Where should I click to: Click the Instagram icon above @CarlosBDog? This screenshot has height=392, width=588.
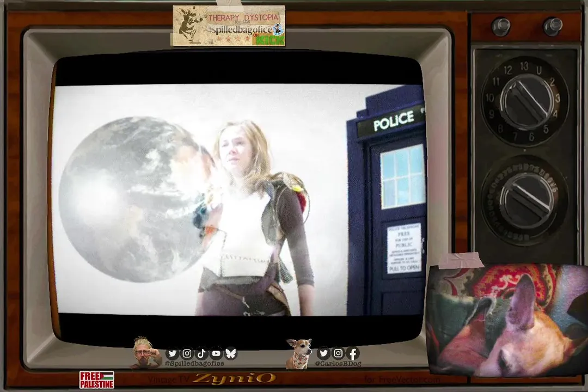(338, 353)
